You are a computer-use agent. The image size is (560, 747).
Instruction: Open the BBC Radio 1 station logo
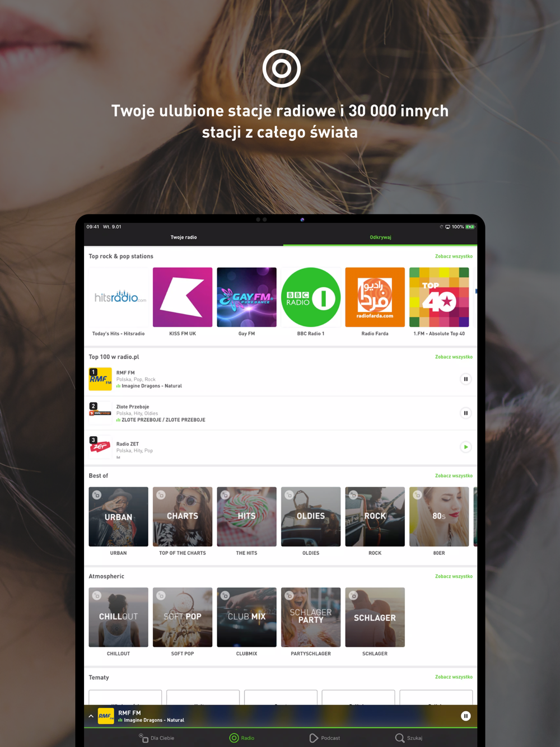point(311,297)
